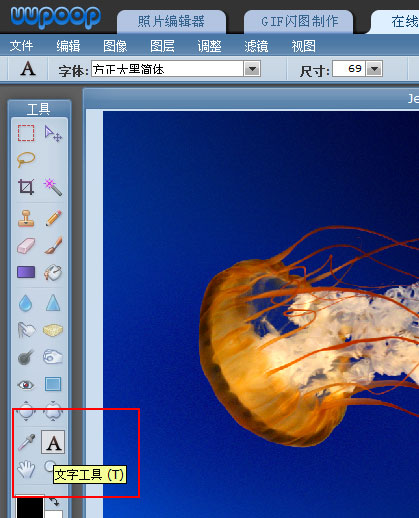Image resolution: width=419 pixels, height=518 pixels.
Task: Click the 工具 panel header
Action: coord(39,109)
